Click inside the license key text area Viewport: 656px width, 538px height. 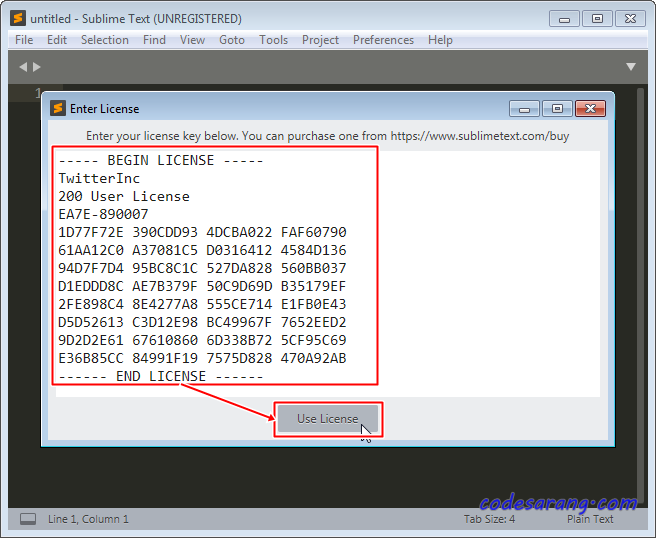coord(328,274)
